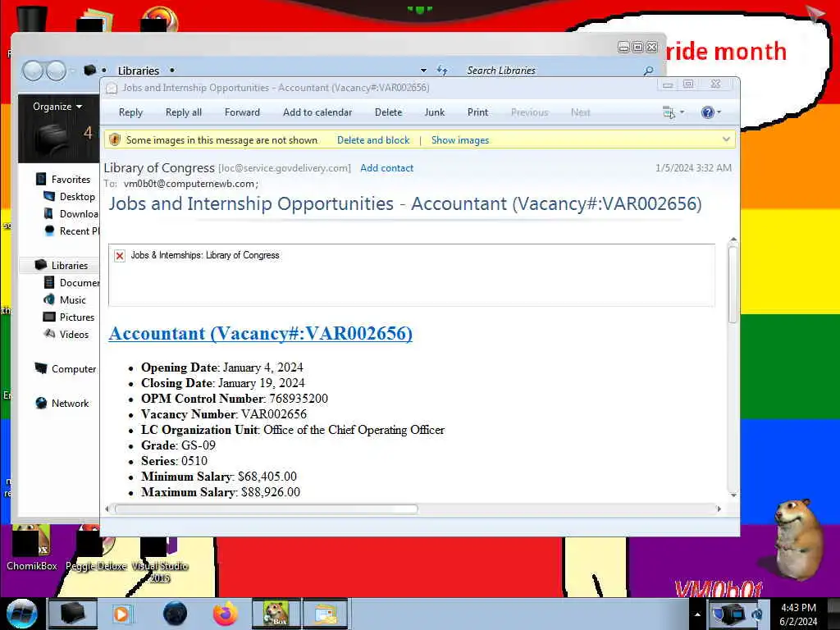This screenshot has width=840, height=630.
Task: Click the mail message icon in title bar
Action: click(x=112, y=88)
